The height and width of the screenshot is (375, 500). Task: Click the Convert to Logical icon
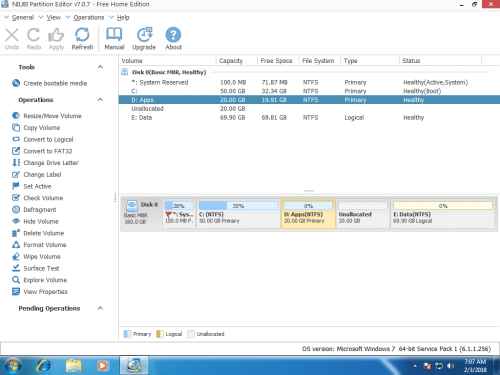point(16,139)
